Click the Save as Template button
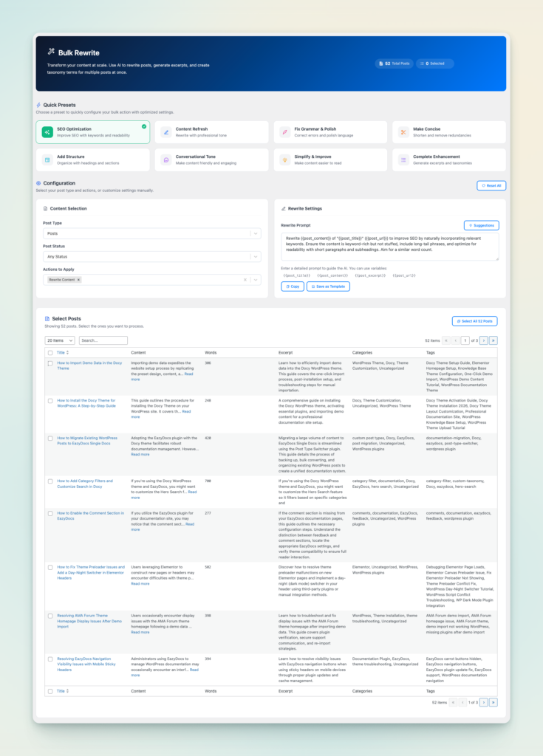Viewport: 543px width, 756px height. (x=328, y=286)
